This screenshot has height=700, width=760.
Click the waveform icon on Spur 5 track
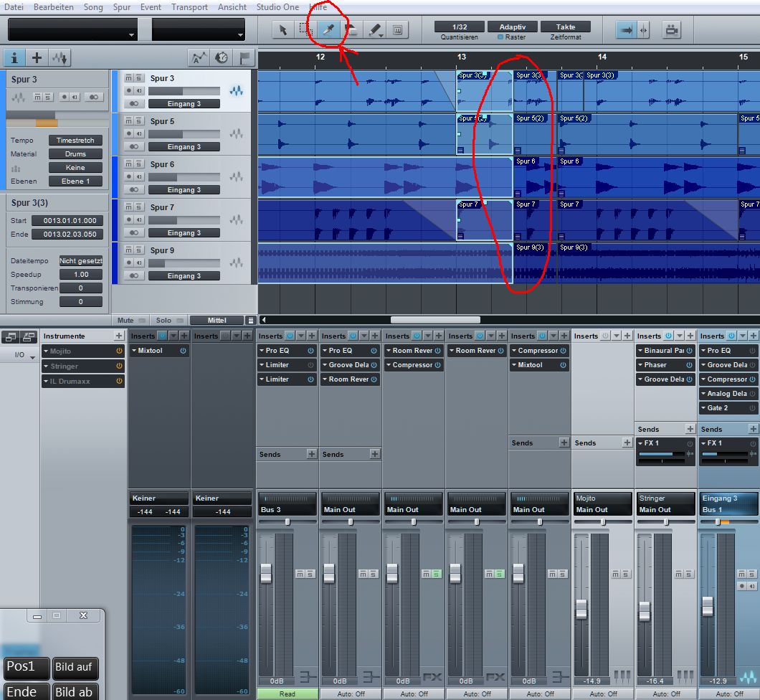(236, 134)
